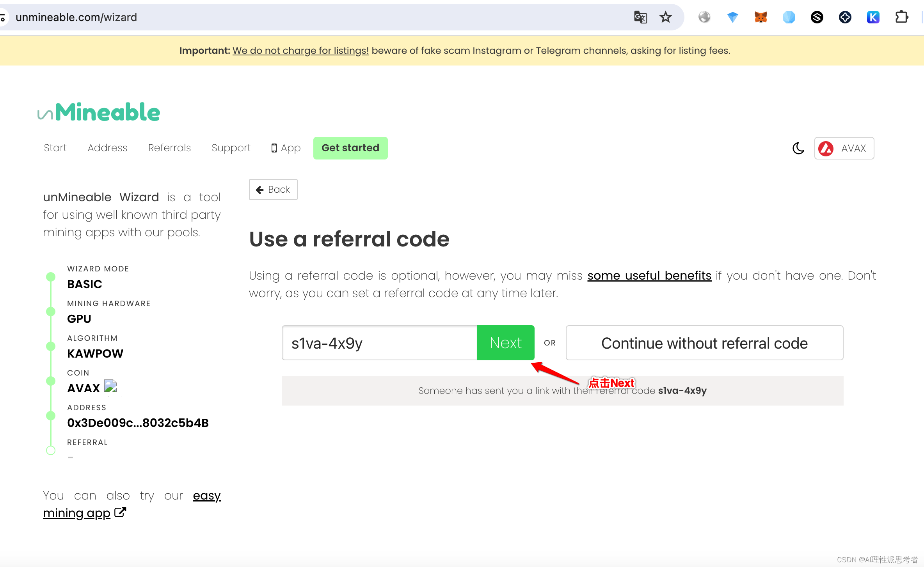Click the AVAX coin icon in header
Screen dimensions: 924x567
[x=826, y=148]
